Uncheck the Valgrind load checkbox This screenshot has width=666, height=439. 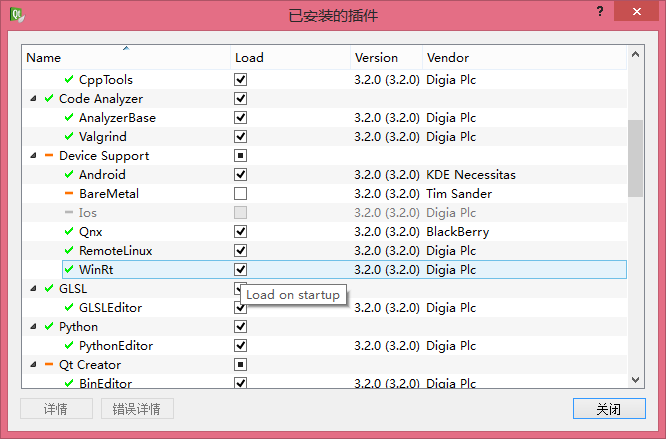point(240,136)
